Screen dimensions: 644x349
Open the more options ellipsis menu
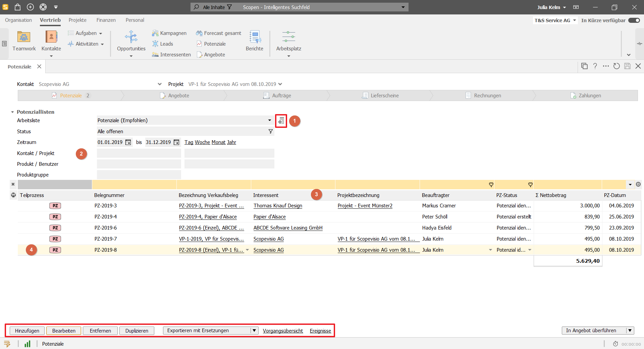click(x=606, y=66)
